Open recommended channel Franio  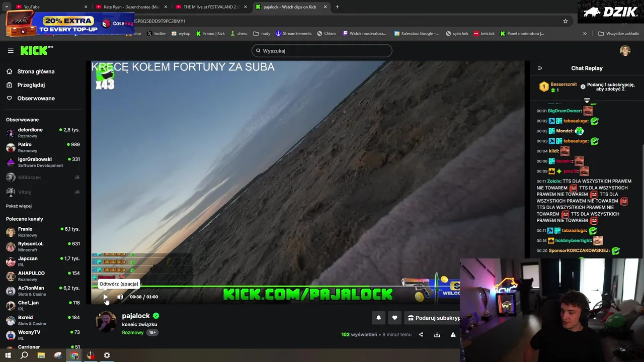click(43, 232)
